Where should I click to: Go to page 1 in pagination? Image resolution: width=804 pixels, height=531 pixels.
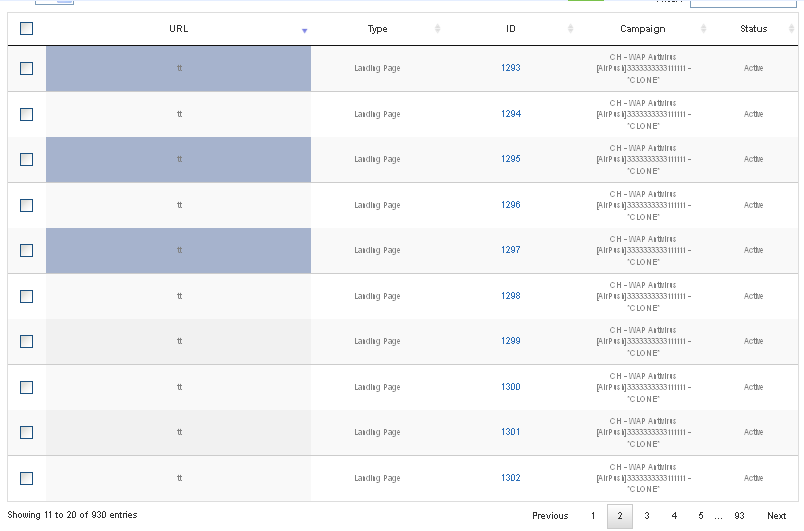tap(593, 516)
